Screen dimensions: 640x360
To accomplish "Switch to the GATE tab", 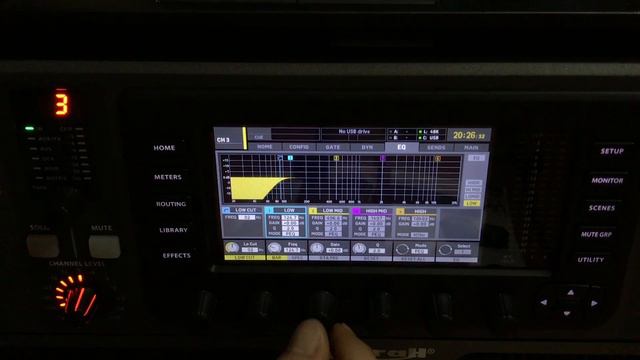I will (333, 147).
